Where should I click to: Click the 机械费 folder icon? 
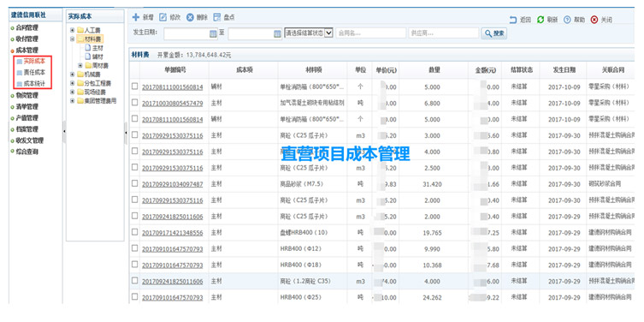(x=80, y=75)
